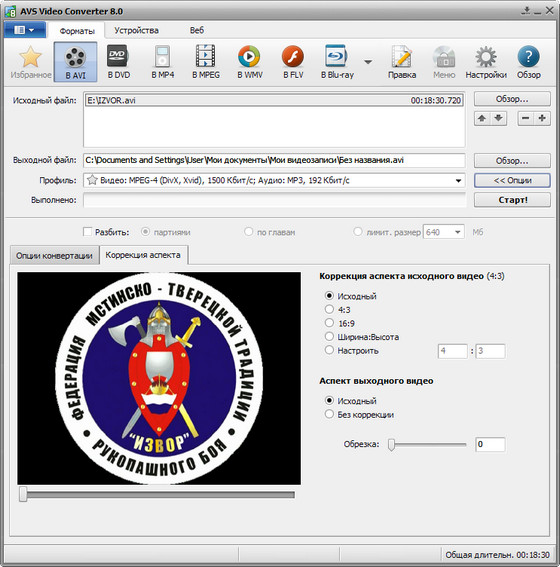This screenshot has width=560, height=567.
Task: Enable the Разбить split checkbox
Action: [87, 232]
